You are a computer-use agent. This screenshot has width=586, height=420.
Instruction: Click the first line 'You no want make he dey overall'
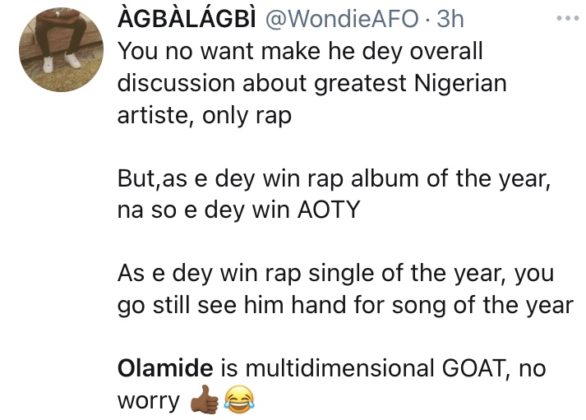[x=300, y=51]
